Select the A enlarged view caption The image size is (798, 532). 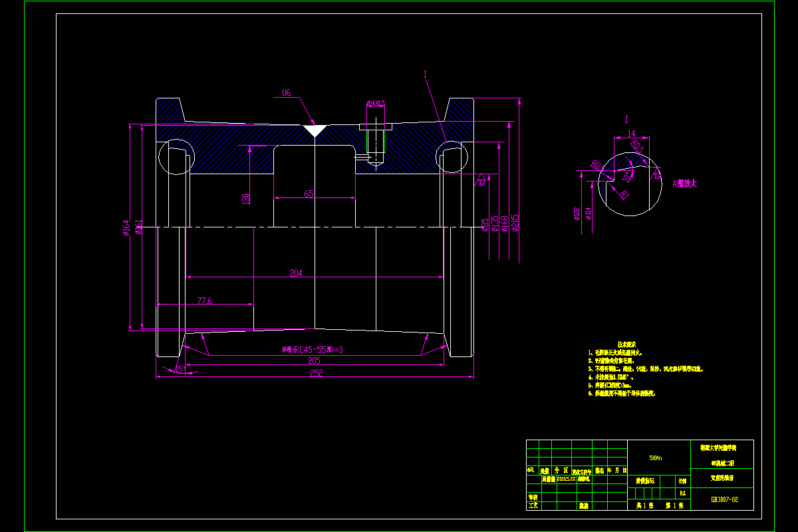(x=684, y=183)
